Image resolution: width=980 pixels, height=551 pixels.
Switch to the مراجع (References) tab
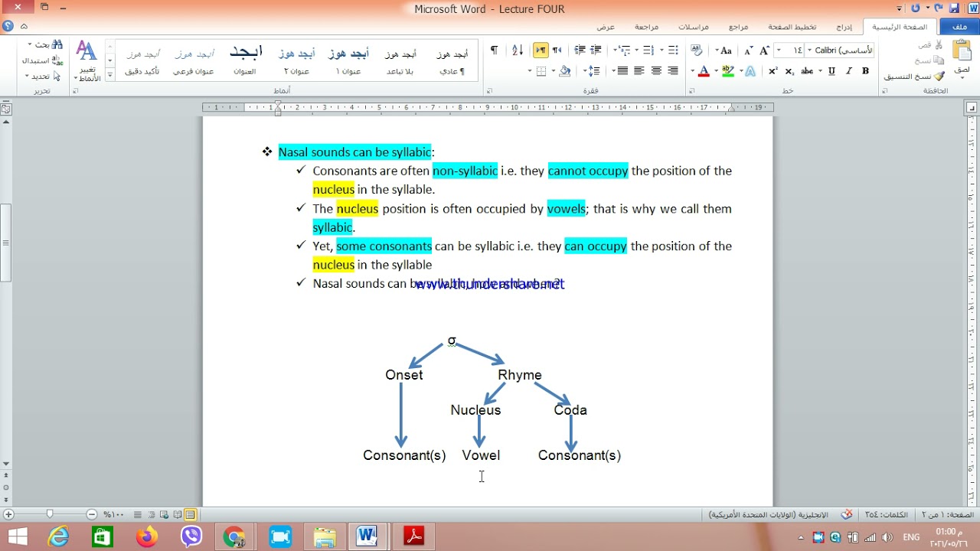738,27
